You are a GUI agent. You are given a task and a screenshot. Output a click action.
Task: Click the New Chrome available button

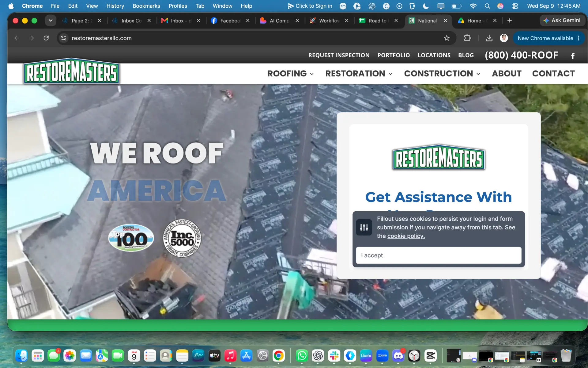(545, 38)
